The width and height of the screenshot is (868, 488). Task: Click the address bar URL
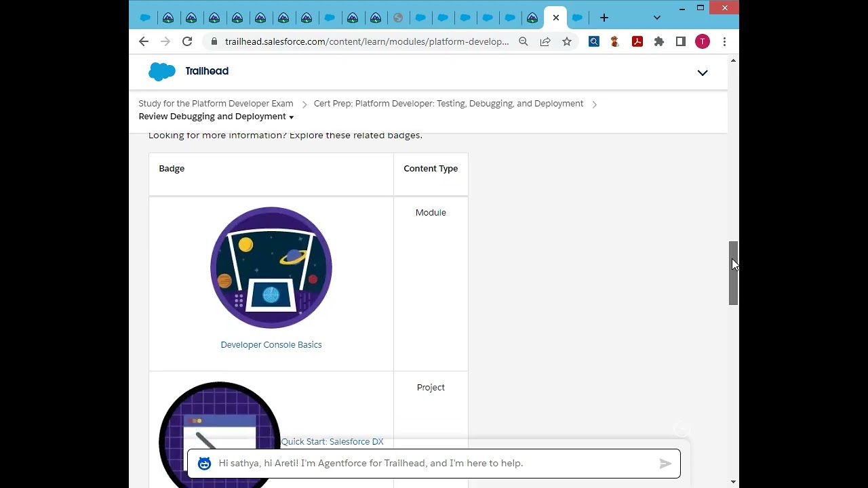367,41
